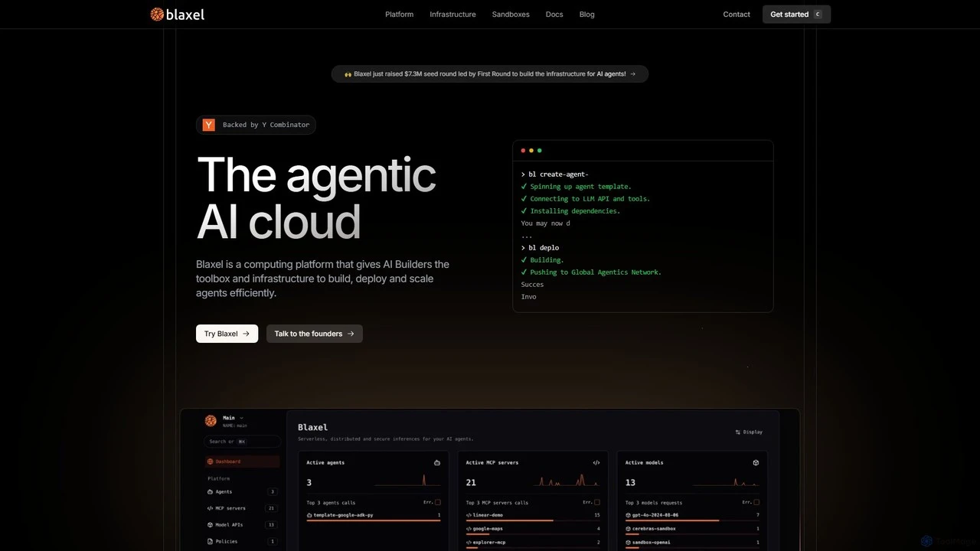Viewport: 980px width, 551px height.
Task: Click the Blaxel avatar beside Main workspace
Action: coord(211,420)
